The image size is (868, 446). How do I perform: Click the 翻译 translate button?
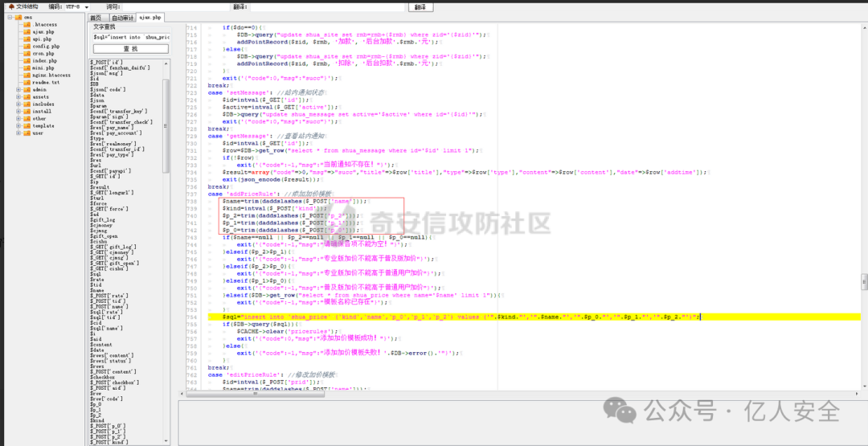click(420, 6)
